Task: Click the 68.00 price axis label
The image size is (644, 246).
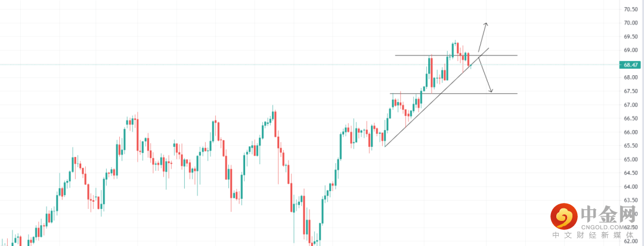Action: [x=631, y=78]
